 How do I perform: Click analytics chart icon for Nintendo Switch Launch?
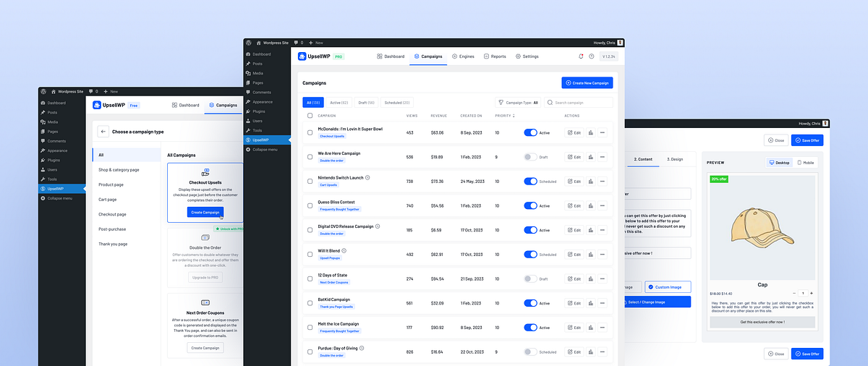point(591,182)
